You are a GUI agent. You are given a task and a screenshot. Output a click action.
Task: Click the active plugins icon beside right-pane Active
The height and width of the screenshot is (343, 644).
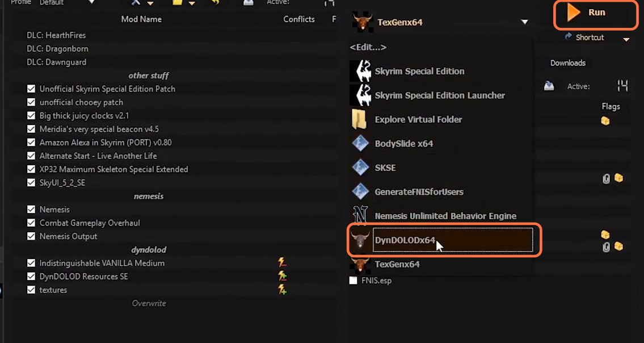[x=549, y=86]
